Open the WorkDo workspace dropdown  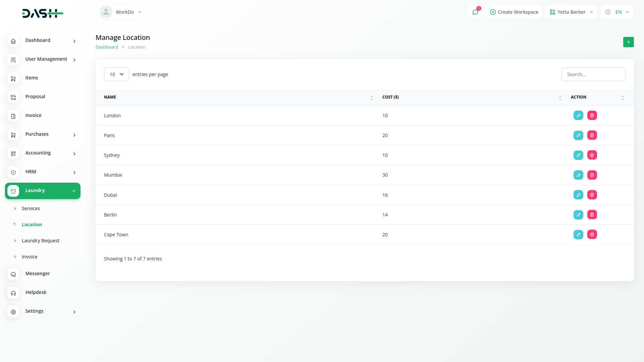(x=121, y=12)
